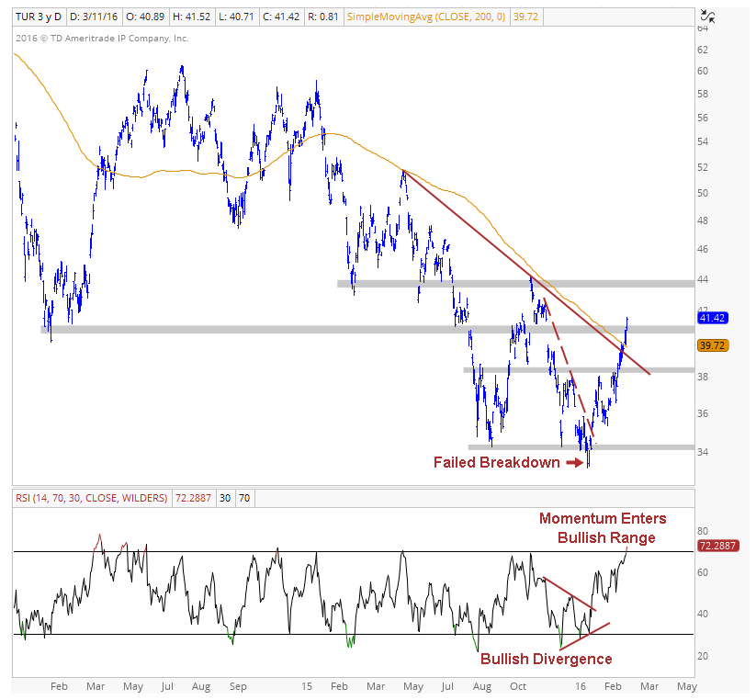Click the low price L: 40.71

(x=236, y=17)
